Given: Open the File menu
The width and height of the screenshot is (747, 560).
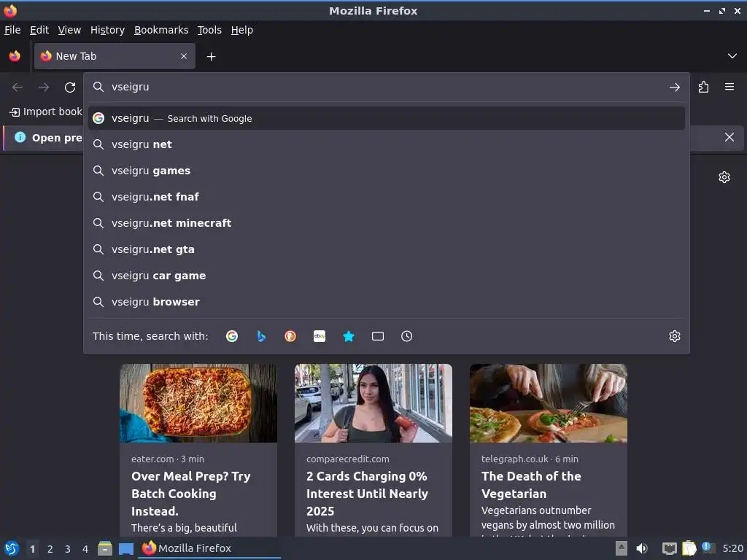Looking at the screenshot, I should [12, 30].
